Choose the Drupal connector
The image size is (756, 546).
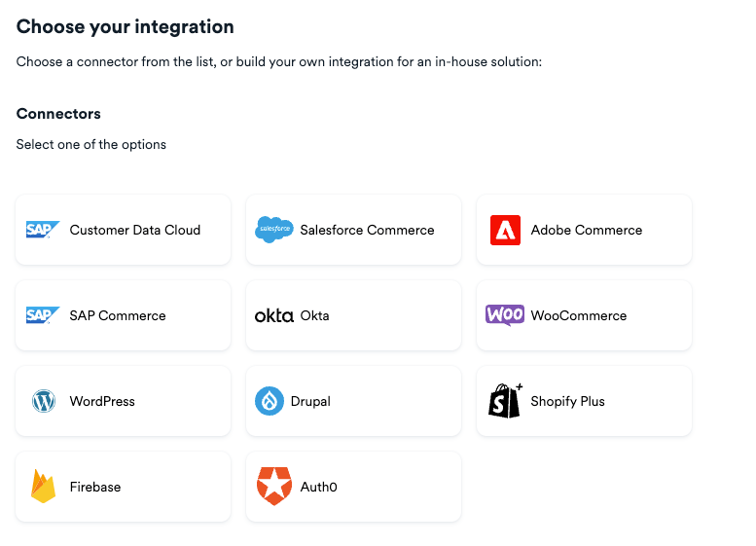[353, 401]
